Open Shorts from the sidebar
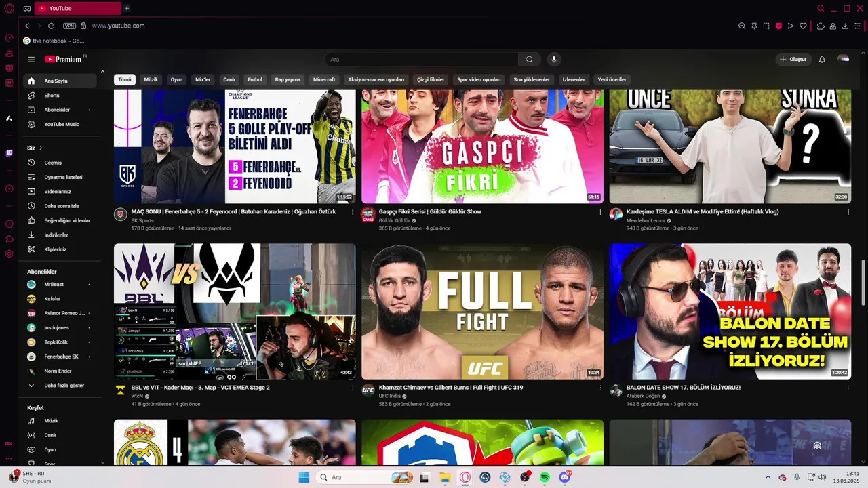The height and width of the screenshot is (488, 868). 60,96
